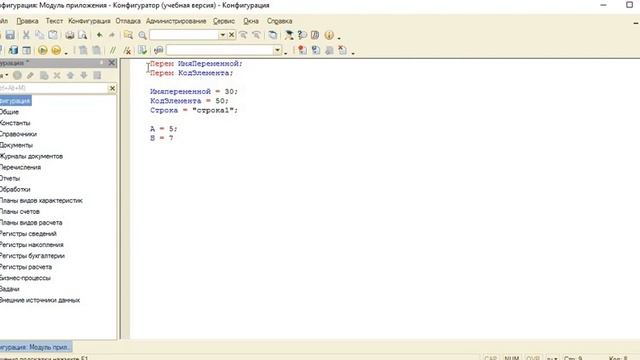This screenshot has width=640, height=360.
Task: Click the procedure name combo field
Action: (220, 50)
